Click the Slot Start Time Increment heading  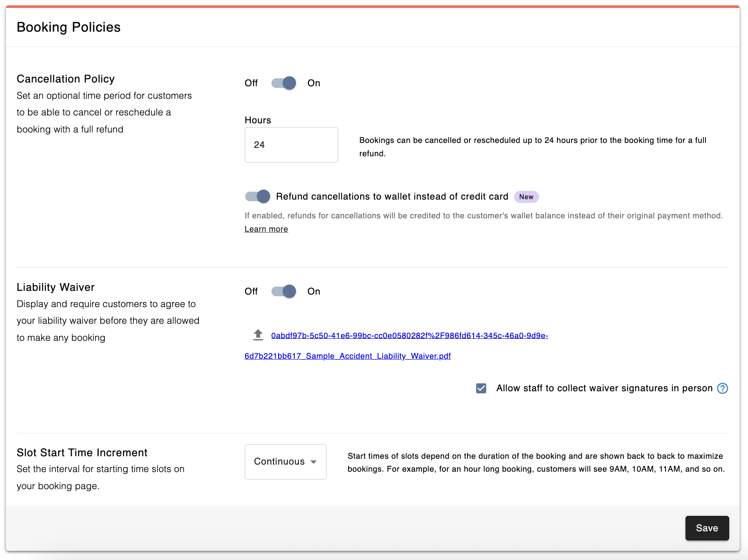click(x=82, y=452)
